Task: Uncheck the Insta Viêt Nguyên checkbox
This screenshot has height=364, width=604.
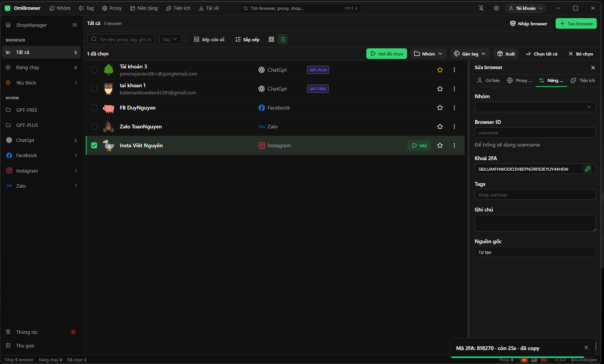Action: point(94,145)
